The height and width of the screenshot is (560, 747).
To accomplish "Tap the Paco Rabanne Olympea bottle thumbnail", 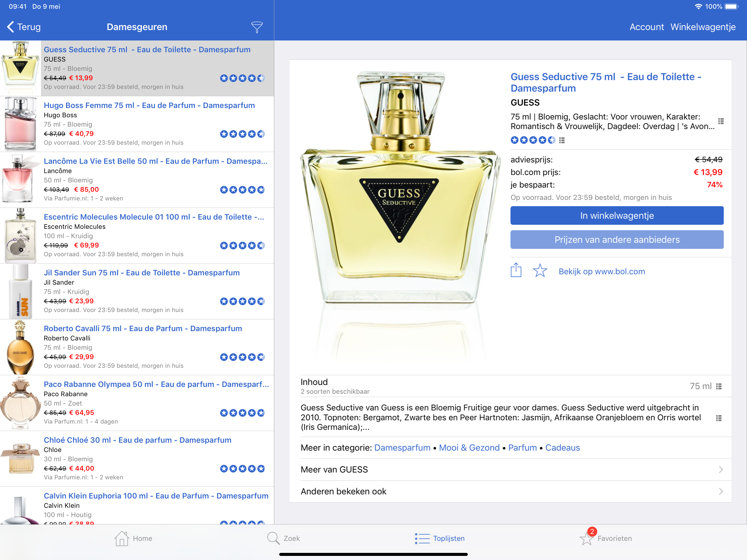I will tap(21, 402).
